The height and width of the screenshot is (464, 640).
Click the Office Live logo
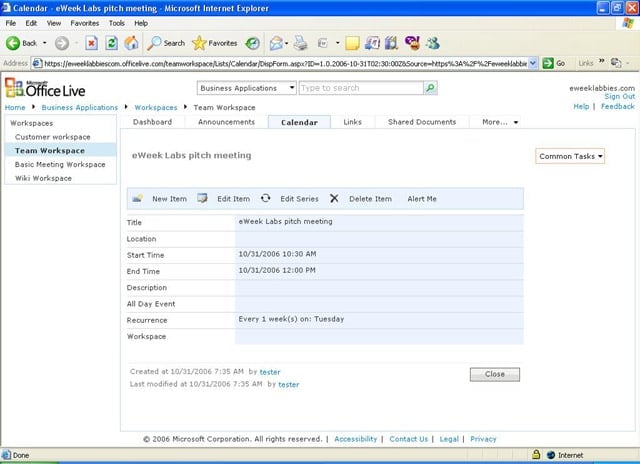coord(45,88)
